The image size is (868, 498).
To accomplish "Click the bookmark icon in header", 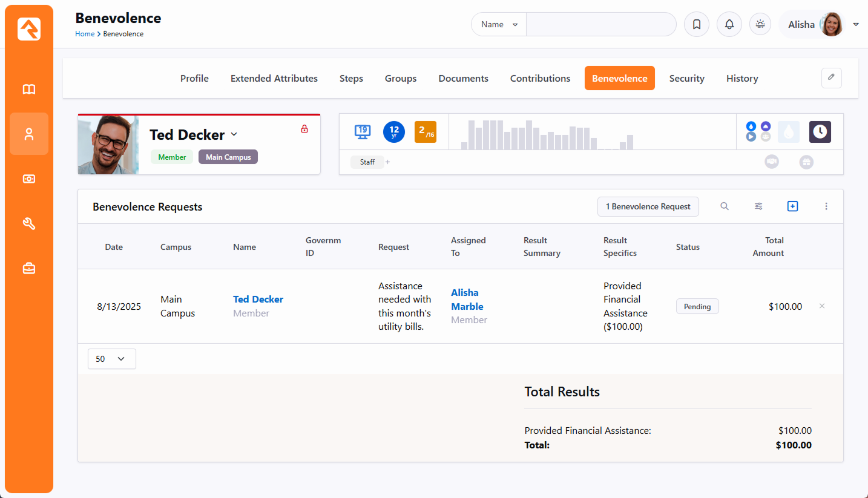I will [697, 25].
